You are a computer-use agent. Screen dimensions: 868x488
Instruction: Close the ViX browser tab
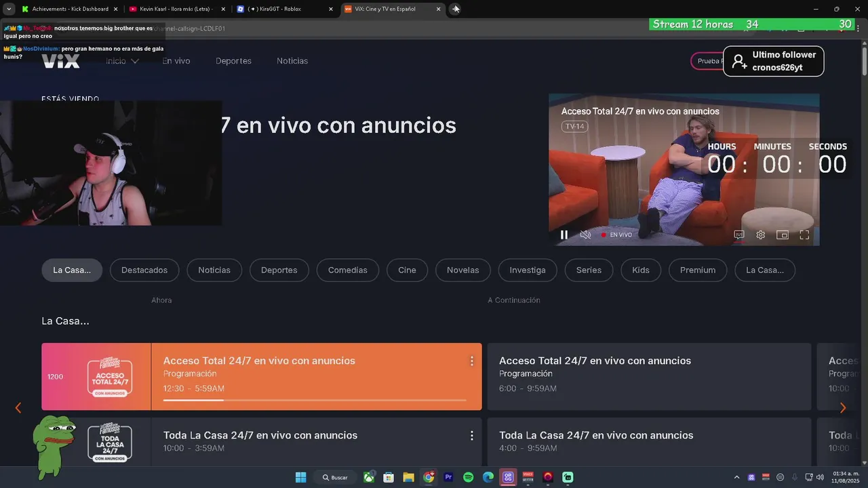438,9
